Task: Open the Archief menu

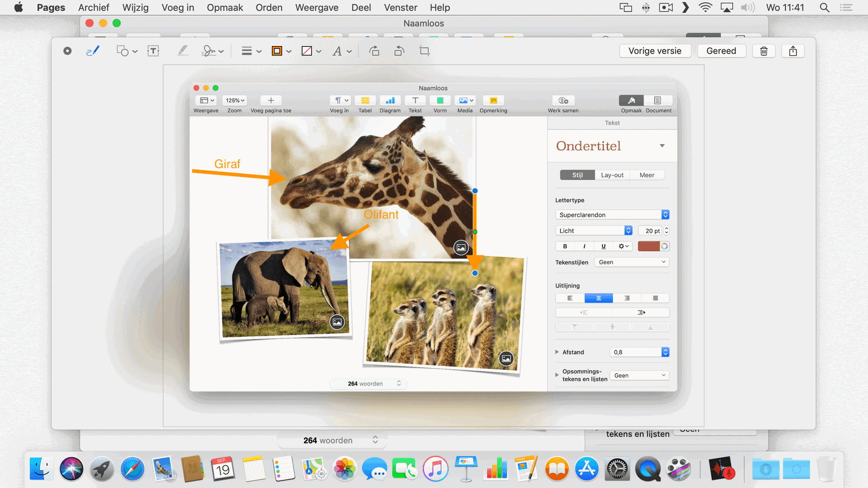Action: pos(93,8)
